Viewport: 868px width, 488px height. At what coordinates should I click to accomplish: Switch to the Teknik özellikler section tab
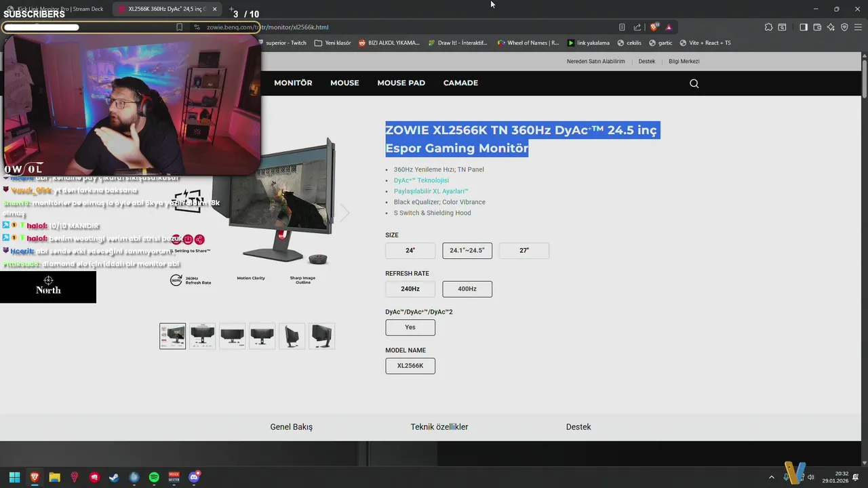click(439, 427)
